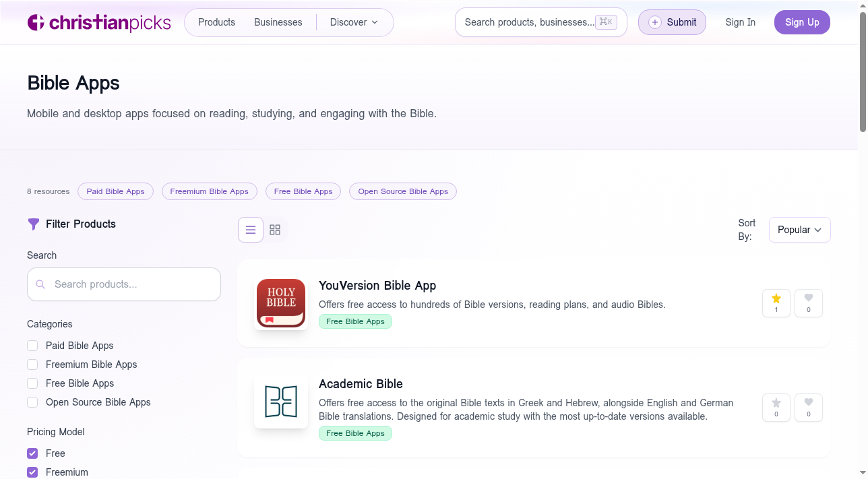Check the Paid Bible Apps category
The width and height of the screenshot is (868, 479).
pos(32,346)
